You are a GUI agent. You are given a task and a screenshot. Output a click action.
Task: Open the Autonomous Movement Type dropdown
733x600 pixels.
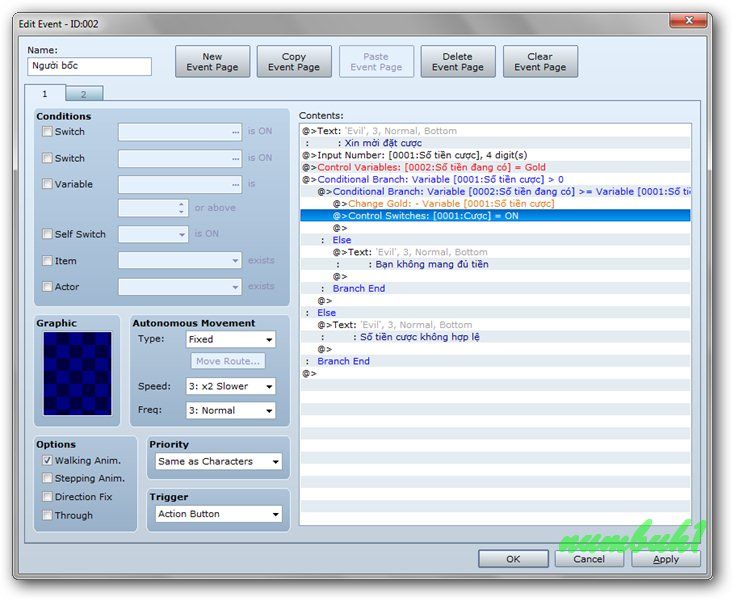point(230,340)
